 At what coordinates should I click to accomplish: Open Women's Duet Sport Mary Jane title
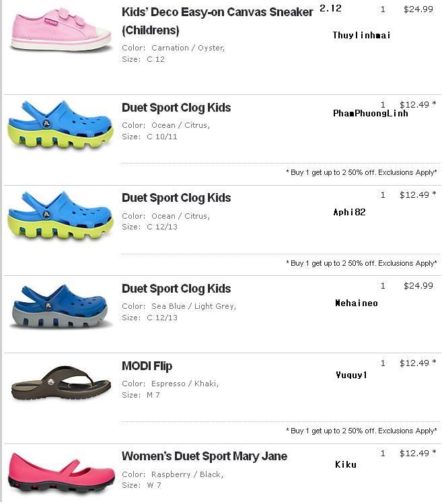(205, 456)
